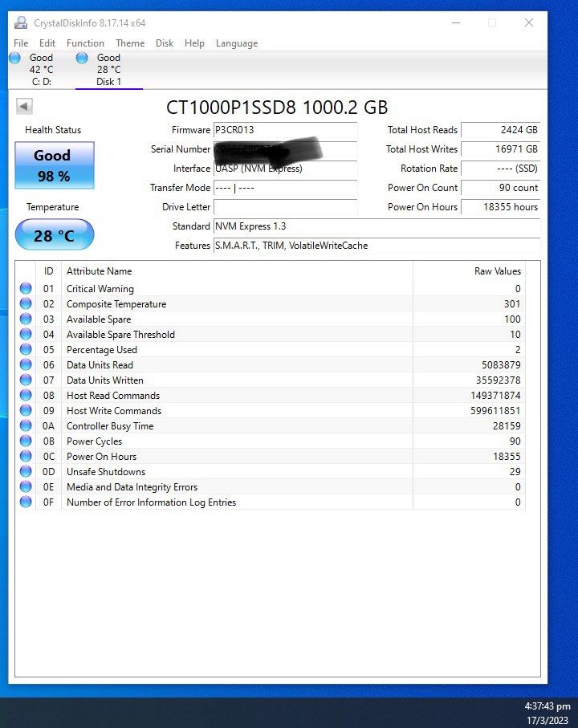Click the Total Host Reads value 2424 GB
This screenshot has height=728, width=578.
[500, 130]
